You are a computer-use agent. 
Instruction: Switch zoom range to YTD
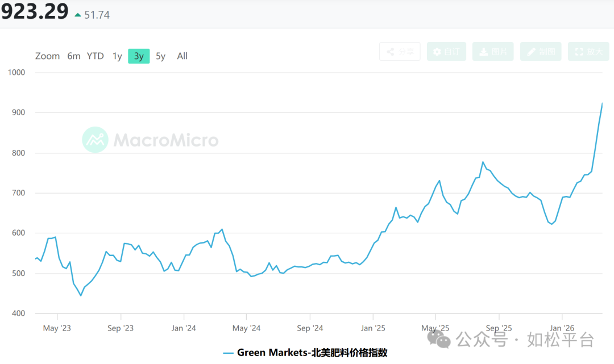pyautogui.click(x=96, y=56)
